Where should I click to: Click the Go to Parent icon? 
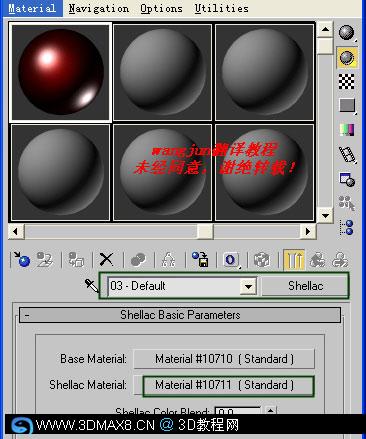317,259
